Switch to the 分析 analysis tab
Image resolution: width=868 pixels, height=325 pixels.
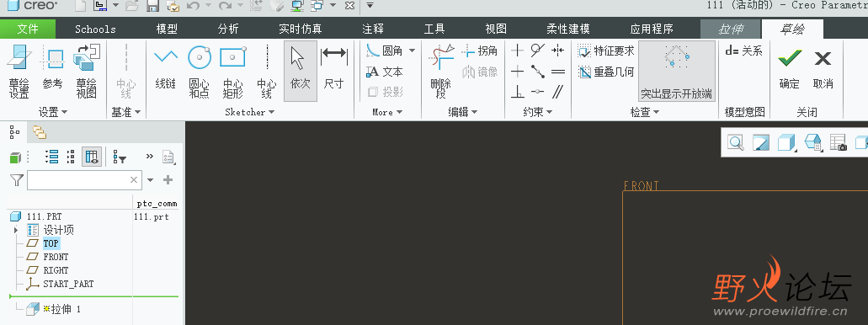[x=228, y=29]
